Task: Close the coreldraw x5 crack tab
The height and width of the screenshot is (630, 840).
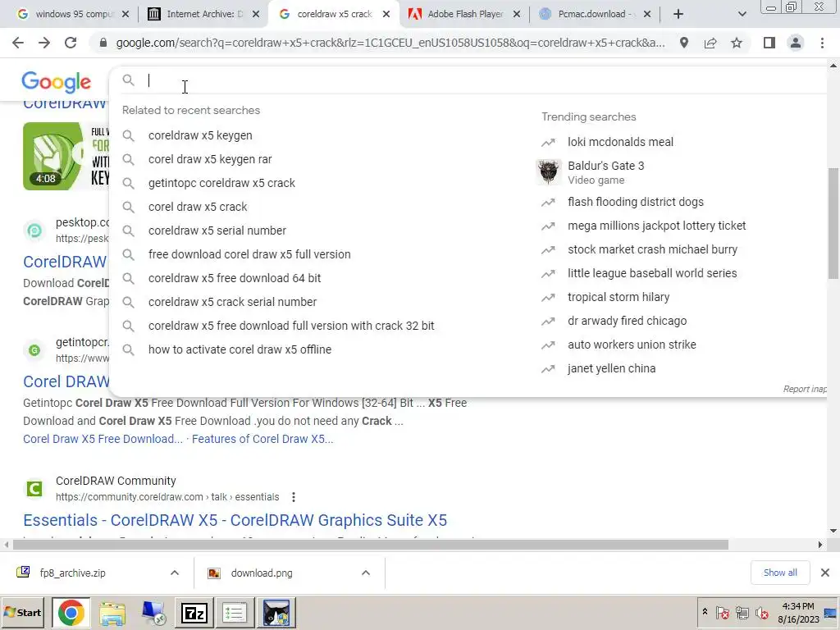Action: click(386, 14)
